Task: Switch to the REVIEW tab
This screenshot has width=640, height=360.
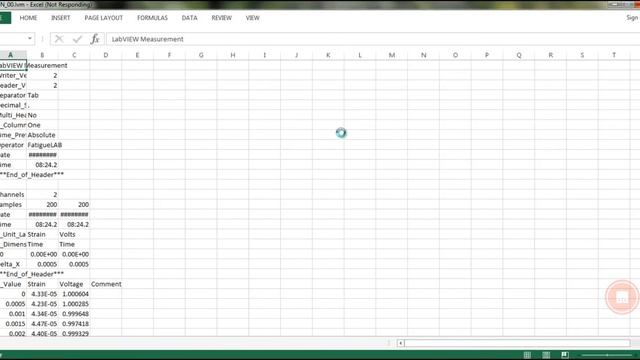Action: pyautogui.click(x=222, y=18)
